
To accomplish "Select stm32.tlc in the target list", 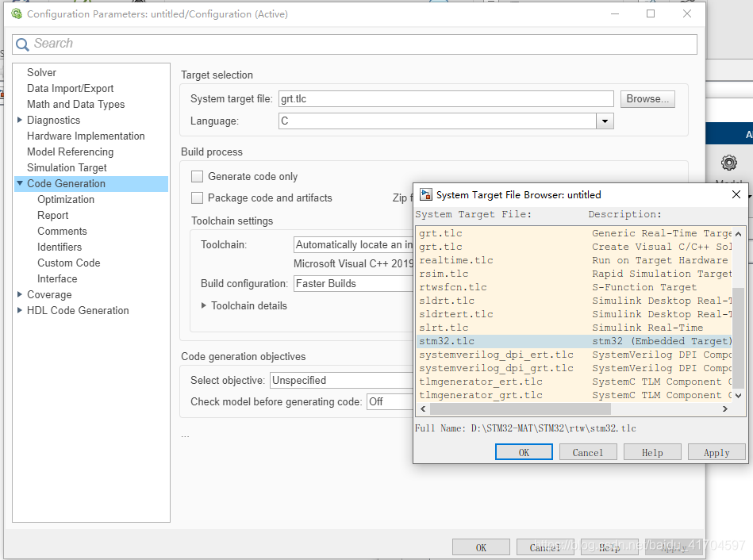I will pyautogui.click(x=447, y=341).
